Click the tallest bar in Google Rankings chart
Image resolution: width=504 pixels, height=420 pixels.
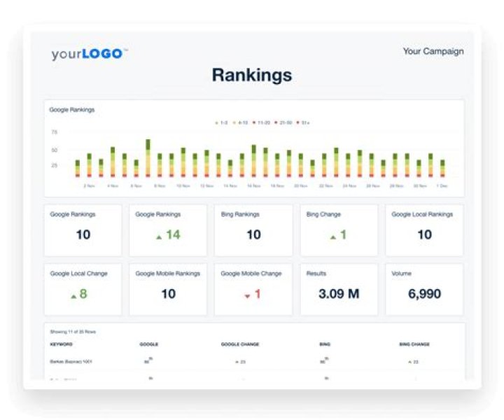point(148,157)
